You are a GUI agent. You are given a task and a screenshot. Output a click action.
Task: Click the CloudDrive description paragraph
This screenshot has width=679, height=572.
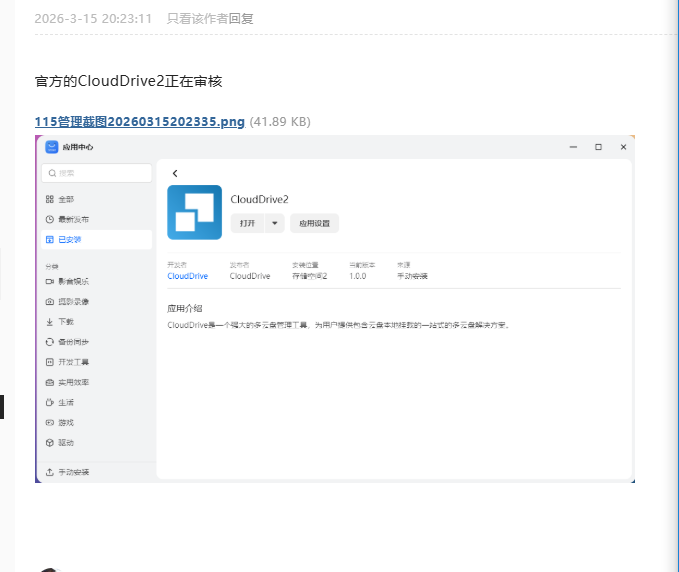(339, 325)
